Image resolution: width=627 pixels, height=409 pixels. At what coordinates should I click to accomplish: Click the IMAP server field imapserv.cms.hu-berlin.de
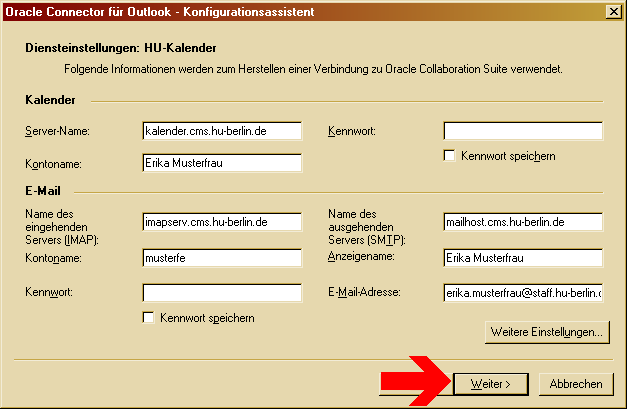[x=222, y=222]
